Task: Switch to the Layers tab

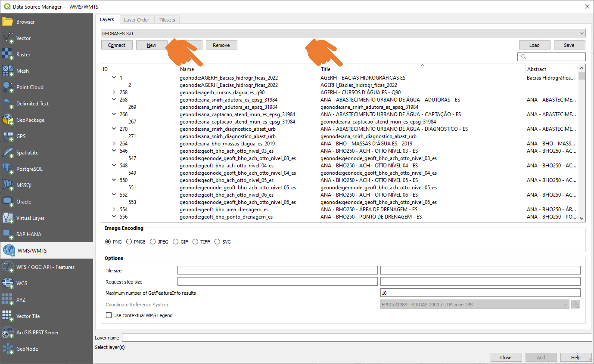Action: pos(107,19)
